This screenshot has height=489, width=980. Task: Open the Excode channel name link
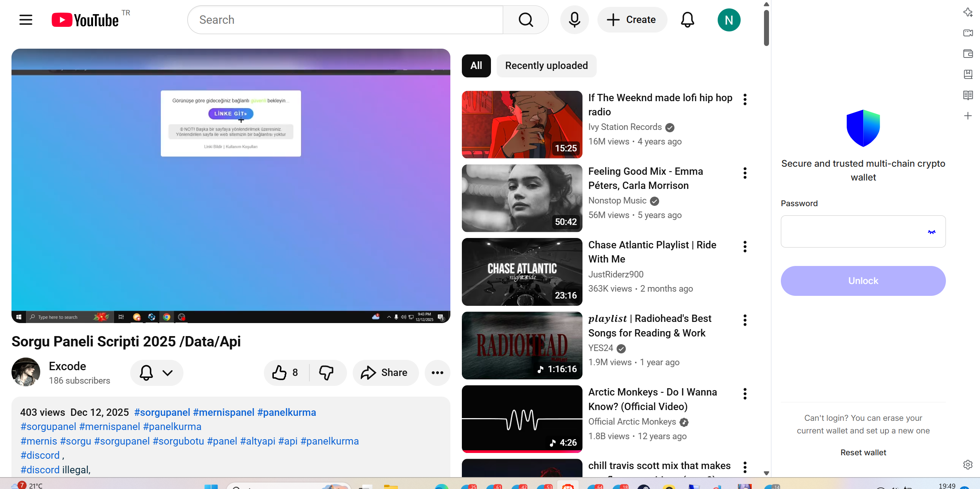point(67,366)
